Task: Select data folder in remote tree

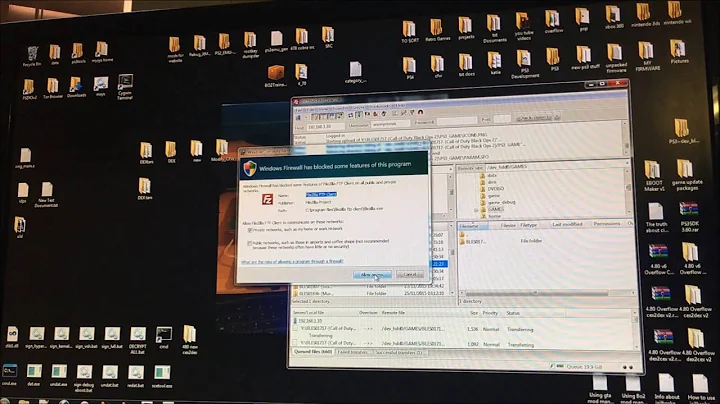Action: tap(492, 175)
